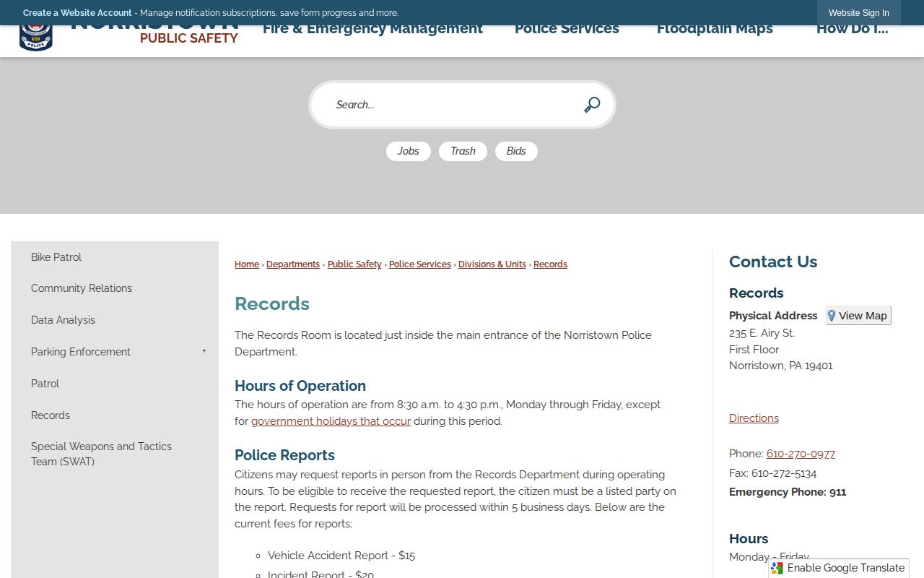Click the Records page heading
This screenshot has width=924, height=578.
click(x=272, y=303)
